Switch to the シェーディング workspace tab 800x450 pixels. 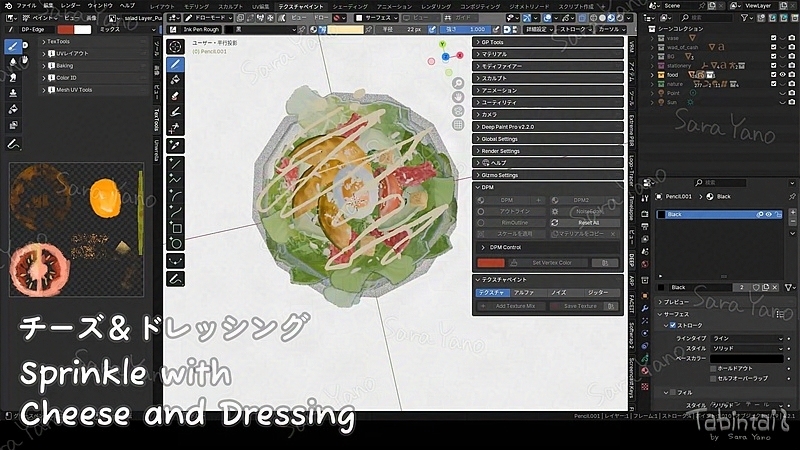click(350, 6)
